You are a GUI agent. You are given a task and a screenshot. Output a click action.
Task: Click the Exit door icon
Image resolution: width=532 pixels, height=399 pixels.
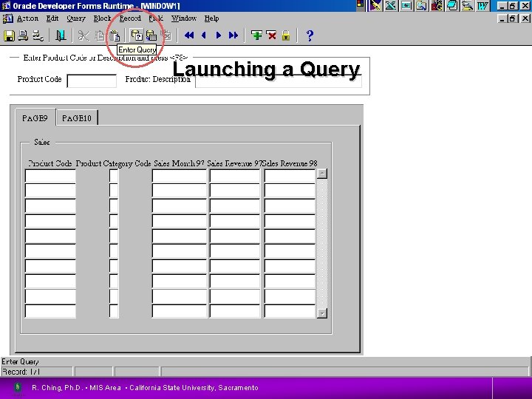[x=61, y=35]
